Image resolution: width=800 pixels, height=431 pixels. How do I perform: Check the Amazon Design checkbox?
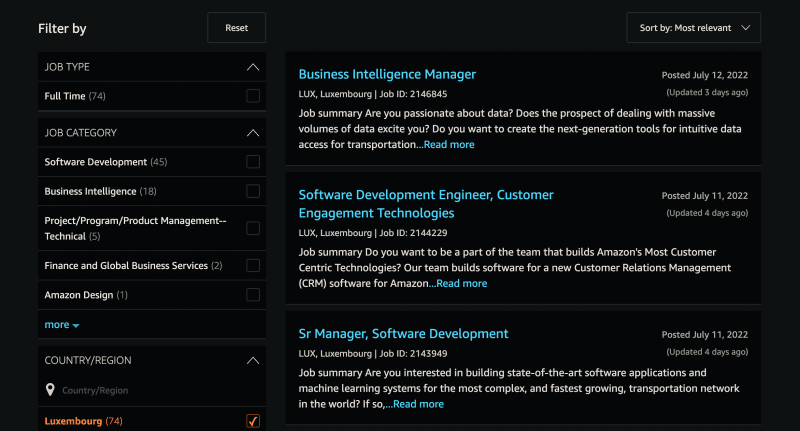253,295
